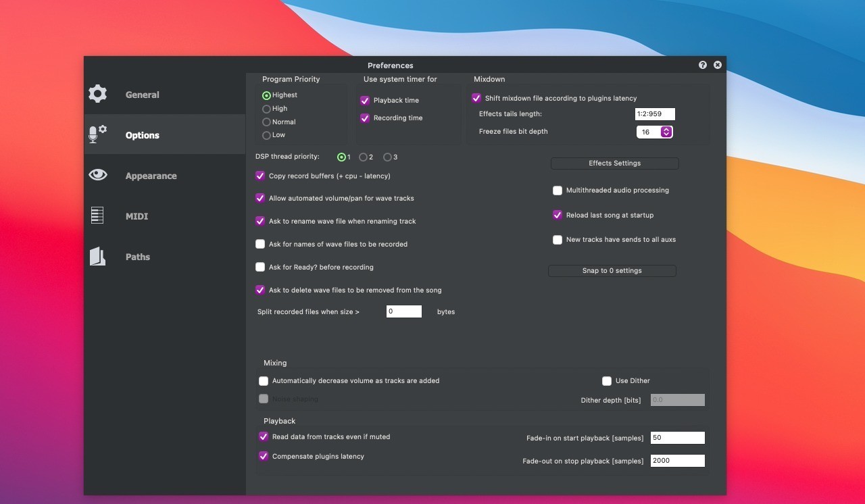865x504 pixels.
Task: Toggle Playback time system timer checkbox
Action: (365, 100)
